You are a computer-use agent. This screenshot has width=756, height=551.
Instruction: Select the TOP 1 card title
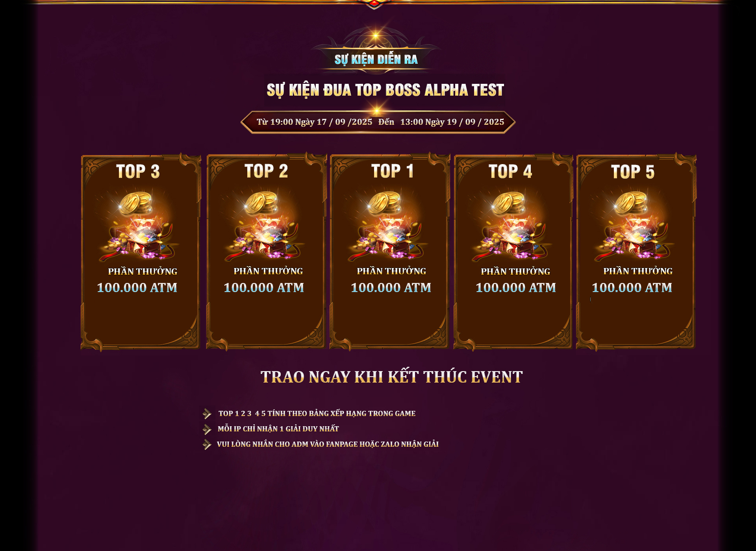[x=392, y=171]
